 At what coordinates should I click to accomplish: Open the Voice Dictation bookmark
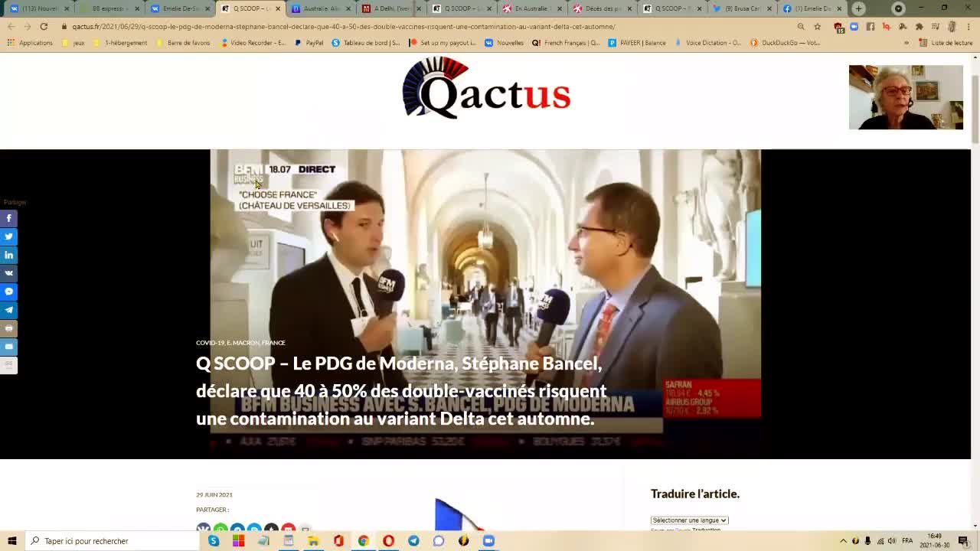708,43
